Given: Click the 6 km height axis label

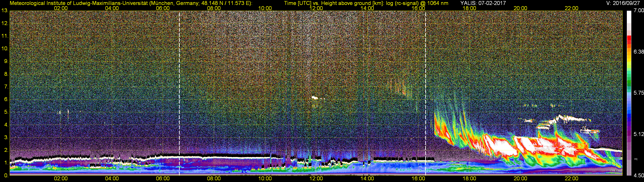Looking at the screenshot, I should 6,100.
